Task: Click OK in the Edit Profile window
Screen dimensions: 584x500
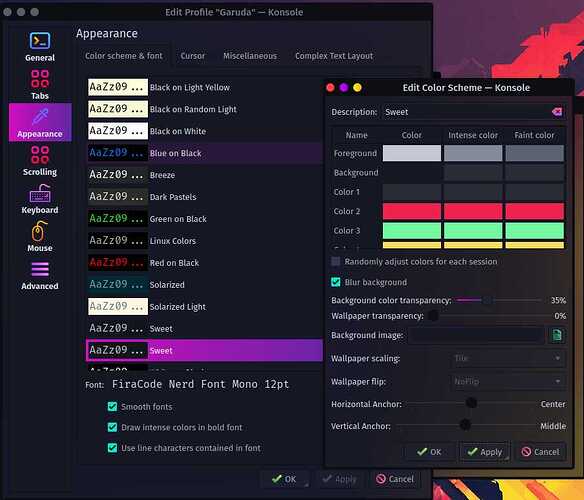Action: (x=285, y=479)
